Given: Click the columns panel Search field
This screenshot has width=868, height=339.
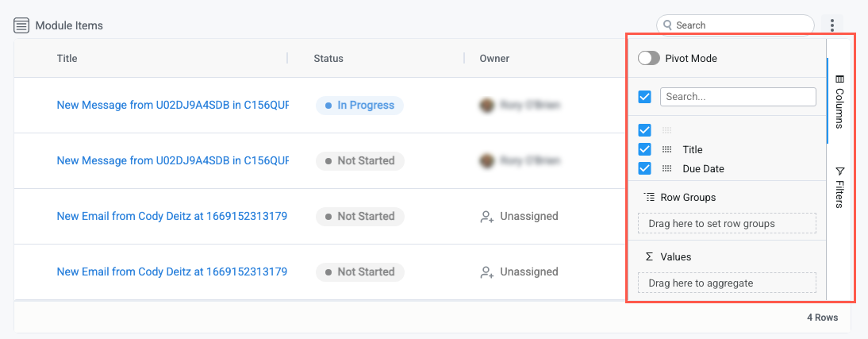Looking at the screenshot, I should point(738,97).
